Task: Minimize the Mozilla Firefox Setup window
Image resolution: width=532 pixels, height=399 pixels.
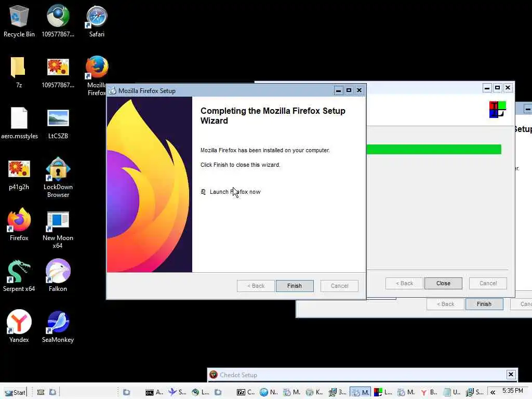Action: point(338,90)
